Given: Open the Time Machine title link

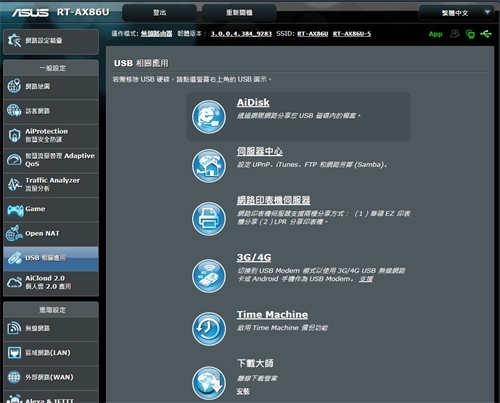Looking at the screenshot, I should tap(272, 314).
